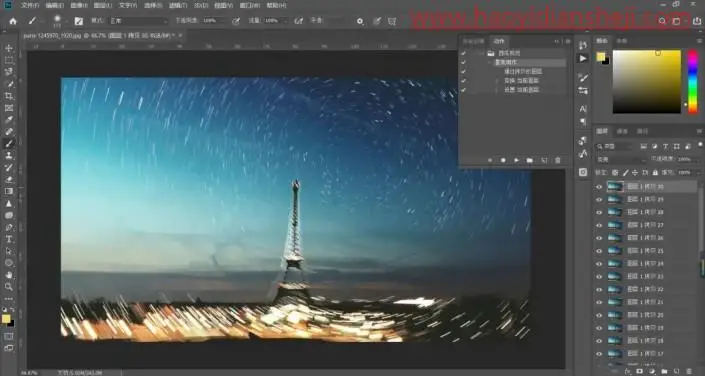705x376 pixels.
Task: Hide layer 图层 1 拷贝 18
Action: click(x=599, y=341)
